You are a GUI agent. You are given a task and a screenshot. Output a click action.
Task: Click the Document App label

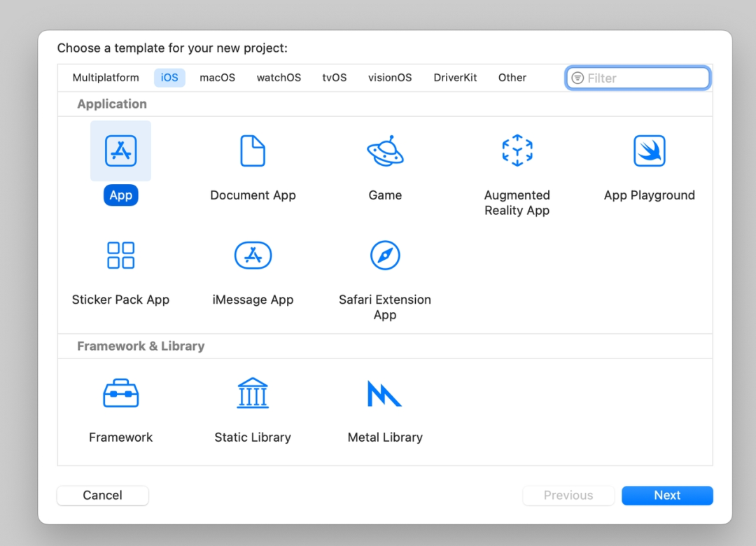[x=253, y=195]
